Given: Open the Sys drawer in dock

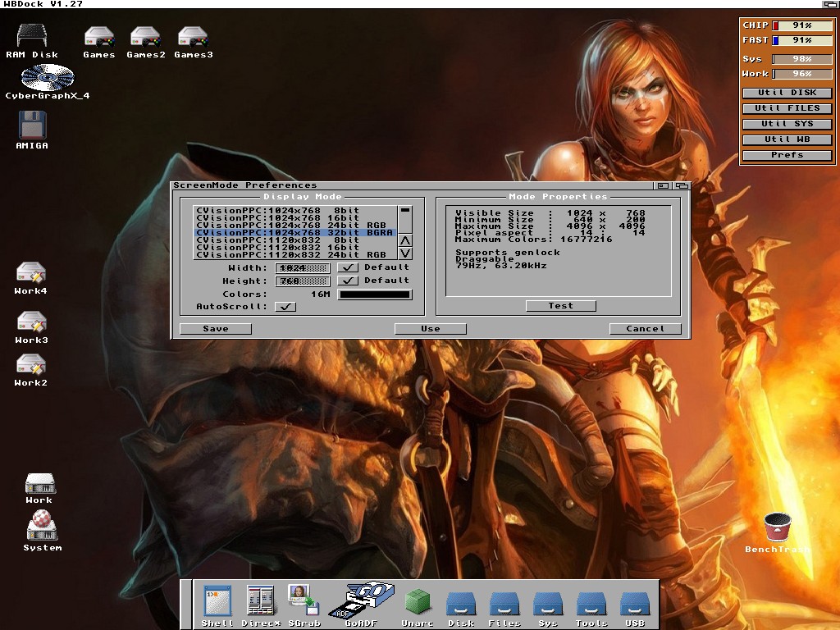Looking at the screenshot, I should (547, 605).
